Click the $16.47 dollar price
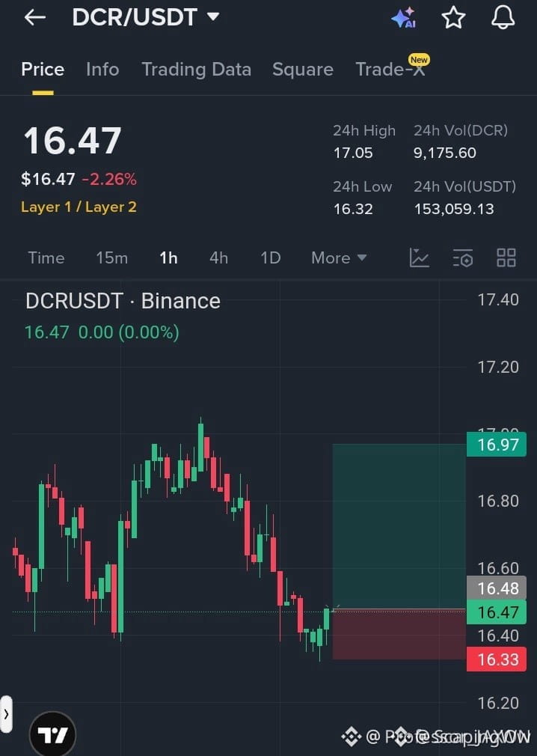The width and height of the screenshot is (537, 756). click(x=48, y=180)
